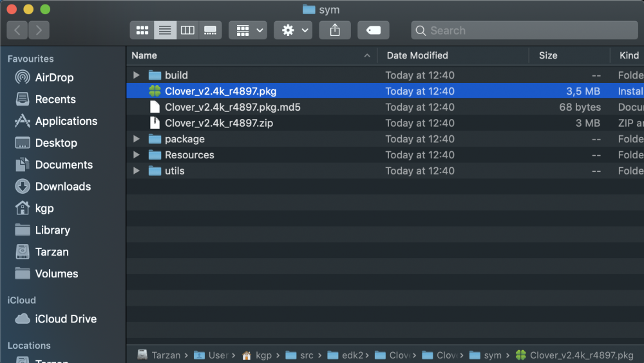The image size is (644, 363).
Task: Focus the Search field
Action: tap(524, 30)
